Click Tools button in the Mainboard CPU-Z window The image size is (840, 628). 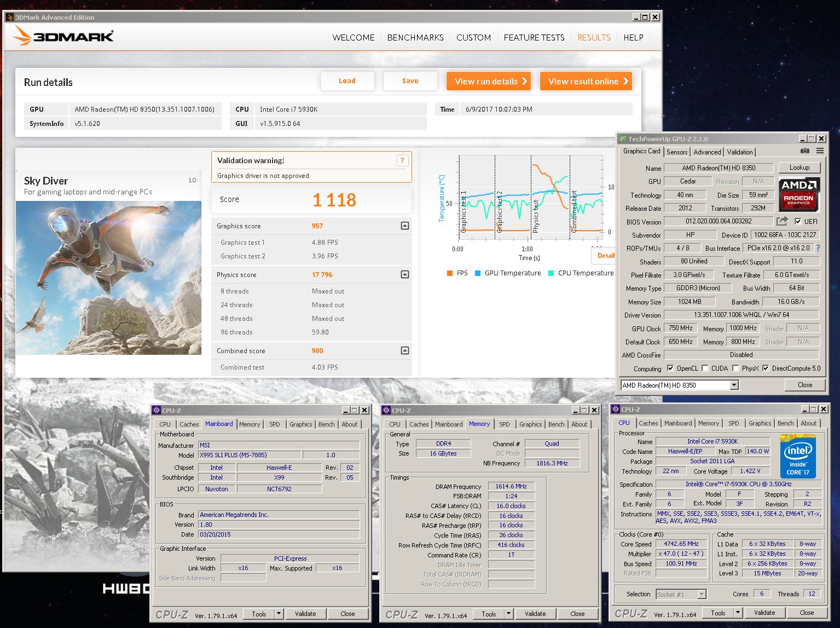click(x=259, y=614)
